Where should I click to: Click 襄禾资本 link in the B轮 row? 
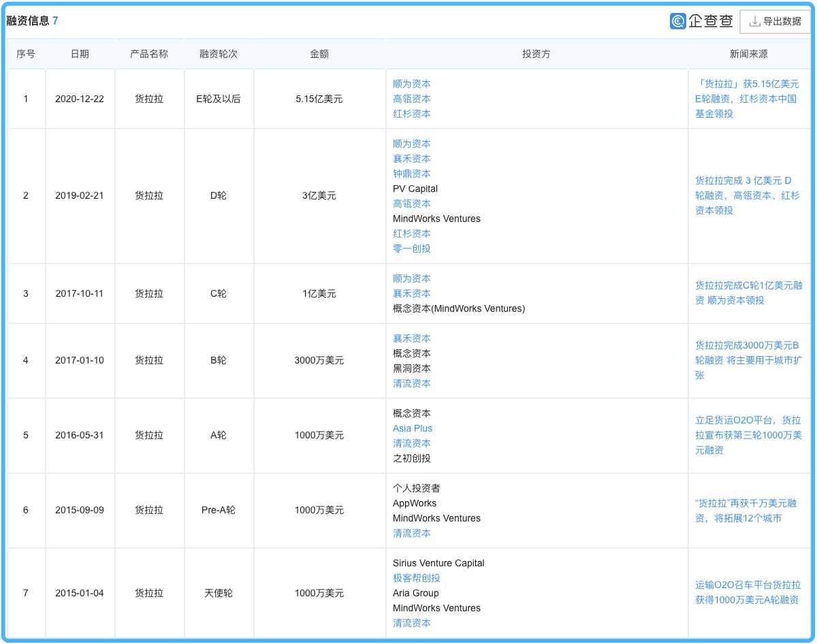click(411, 338)
